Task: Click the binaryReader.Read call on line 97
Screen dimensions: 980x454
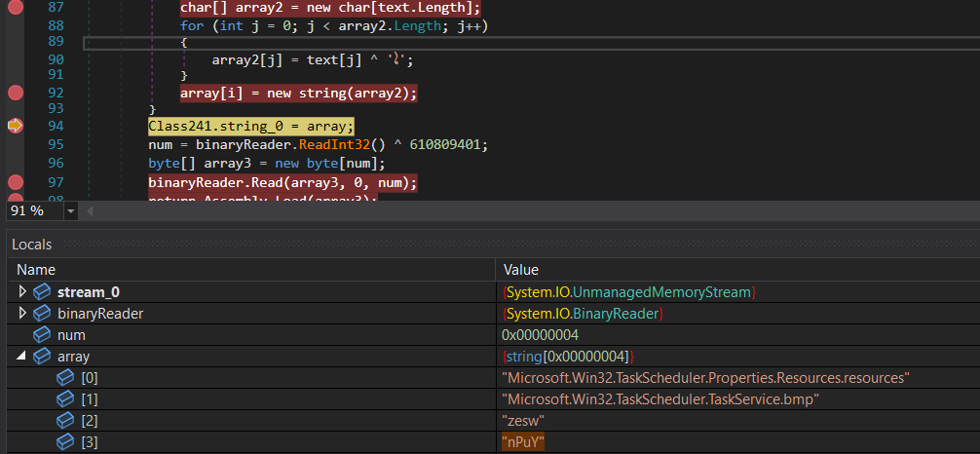Action: coord(283,183)
